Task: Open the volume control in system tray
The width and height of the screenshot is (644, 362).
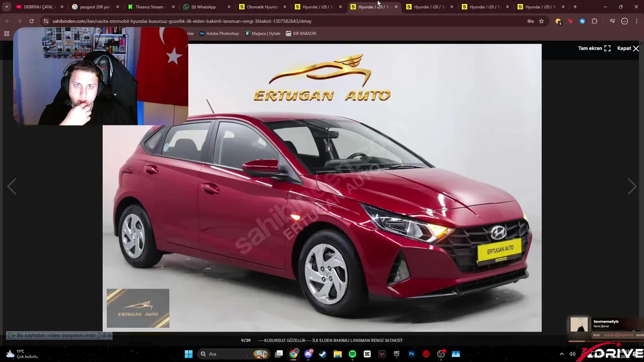Action: coord(573,354)
